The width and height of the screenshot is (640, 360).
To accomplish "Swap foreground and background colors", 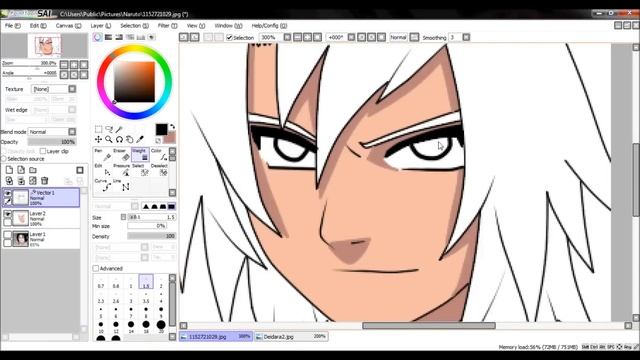I will [172, 127].
